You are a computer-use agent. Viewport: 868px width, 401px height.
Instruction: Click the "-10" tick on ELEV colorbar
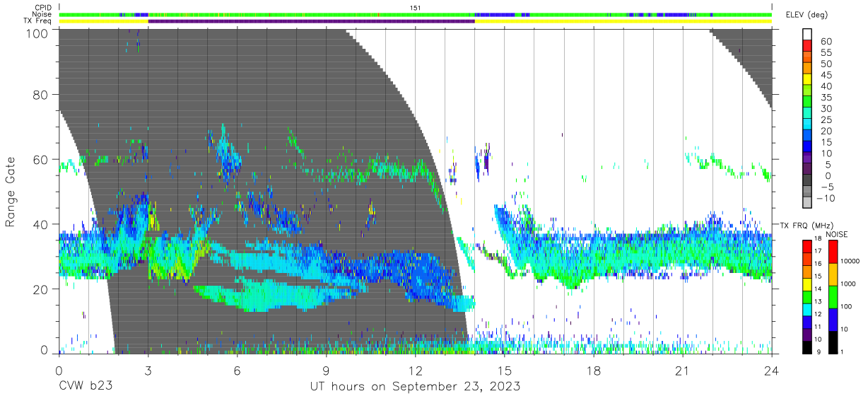coord(825,199)
